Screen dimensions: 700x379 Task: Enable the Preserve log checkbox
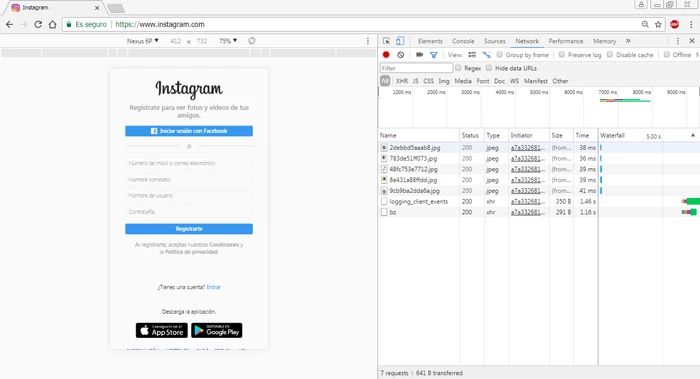[562, 54]
